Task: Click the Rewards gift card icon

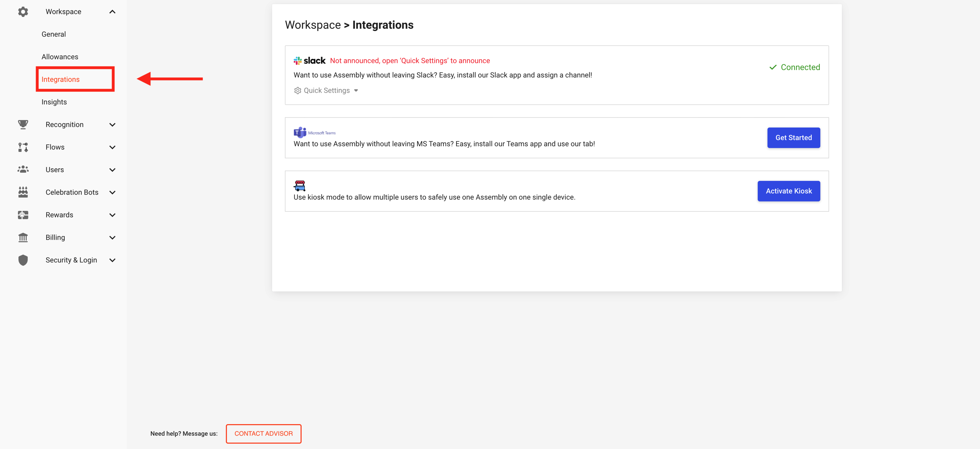Action: [x=23, y=215]
